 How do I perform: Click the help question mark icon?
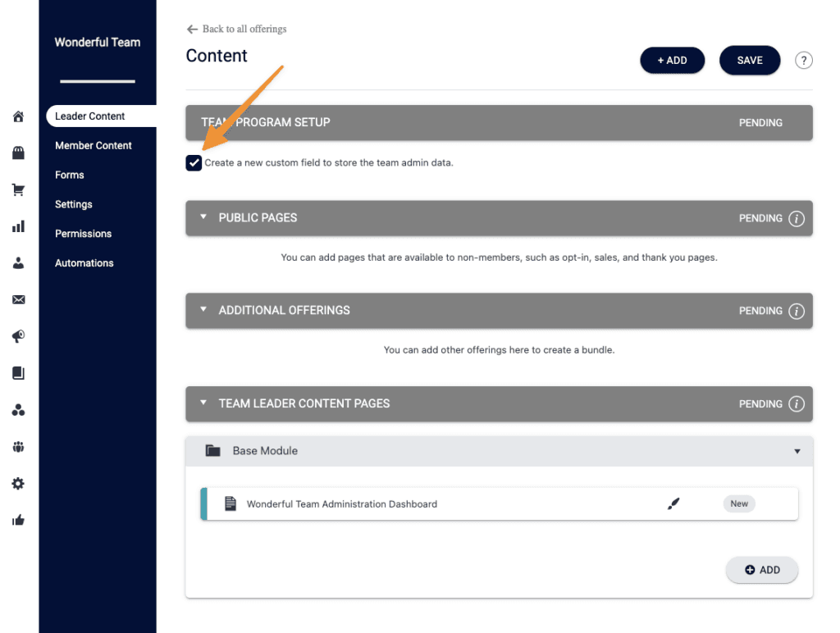(x=804, y=61)
